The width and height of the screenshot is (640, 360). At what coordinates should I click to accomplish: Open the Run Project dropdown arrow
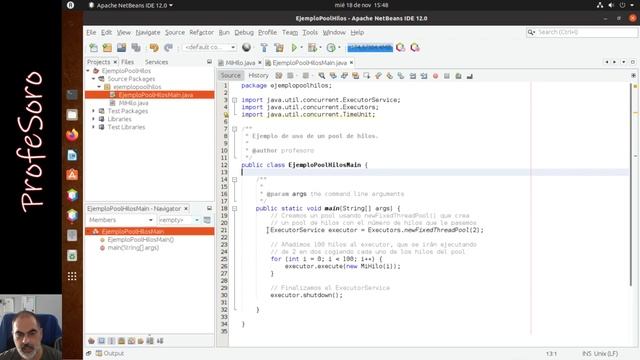302,47
